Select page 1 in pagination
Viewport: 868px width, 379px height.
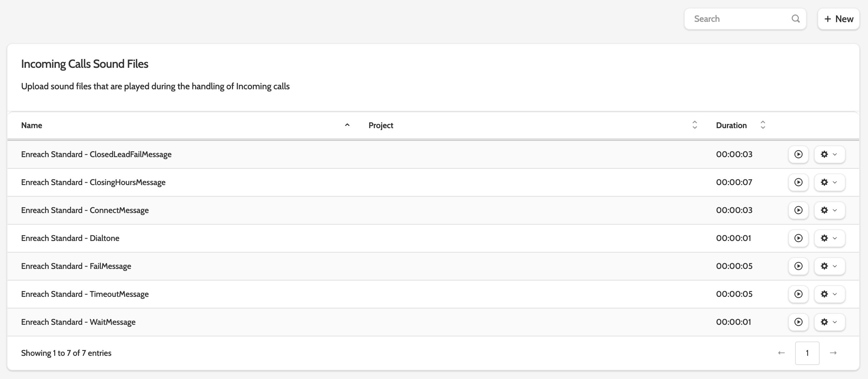pyautogui.click(x=807, y=353)
